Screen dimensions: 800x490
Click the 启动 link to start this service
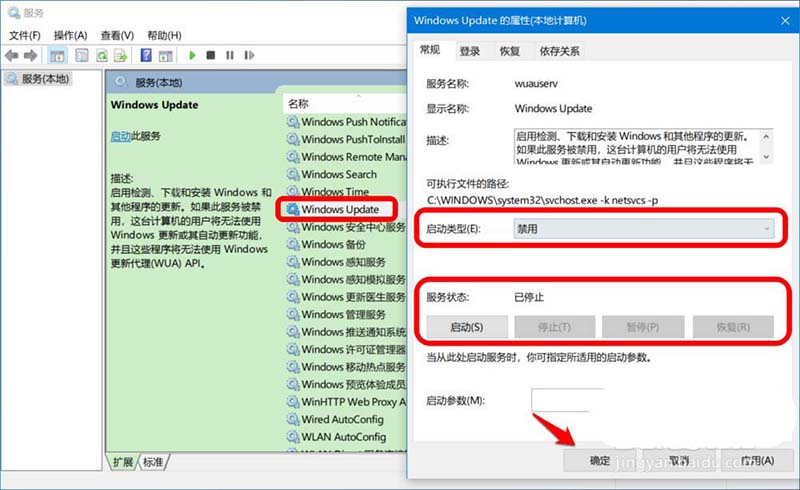click(x=120, y=136)
